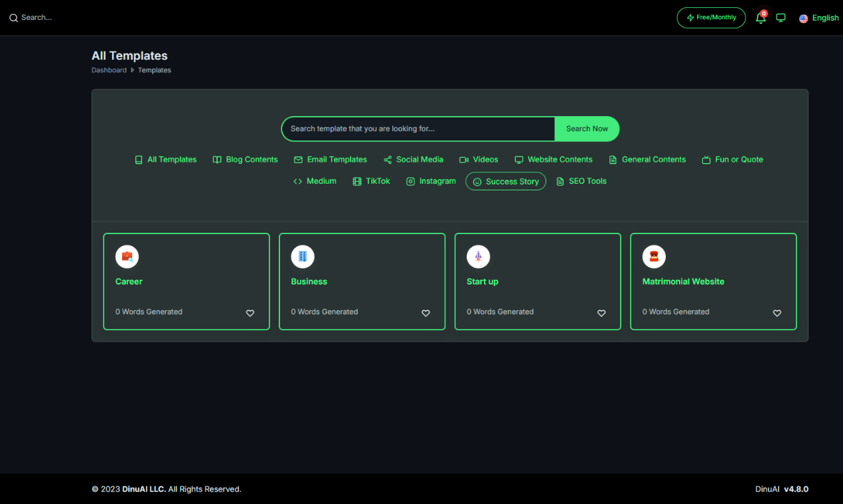Select the Success Story category
Image resolution: width=843 pixels, height=504 pixels.
[506, 181]
